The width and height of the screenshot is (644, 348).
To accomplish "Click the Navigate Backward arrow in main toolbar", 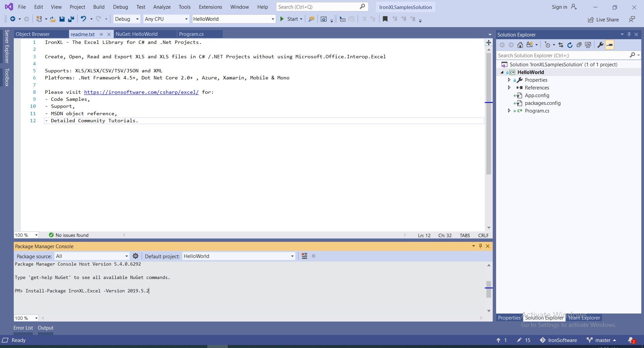I will [x=13, y=19].
